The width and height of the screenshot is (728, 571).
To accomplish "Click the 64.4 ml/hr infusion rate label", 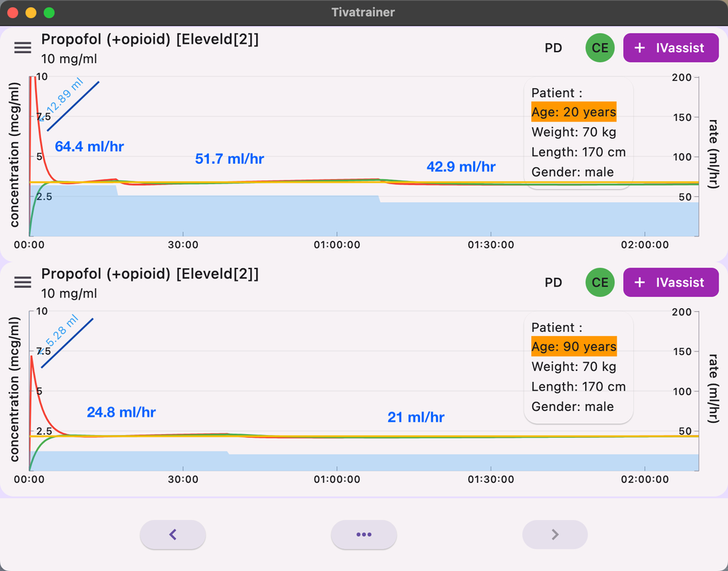I will point(90,147).
